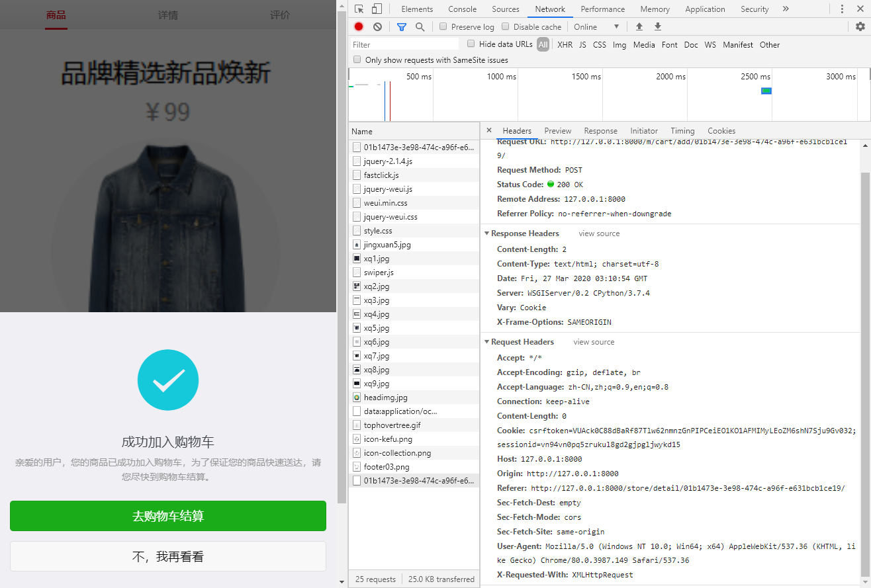
Task: Filter requests by Img type
Action: (x=619, y=45)
